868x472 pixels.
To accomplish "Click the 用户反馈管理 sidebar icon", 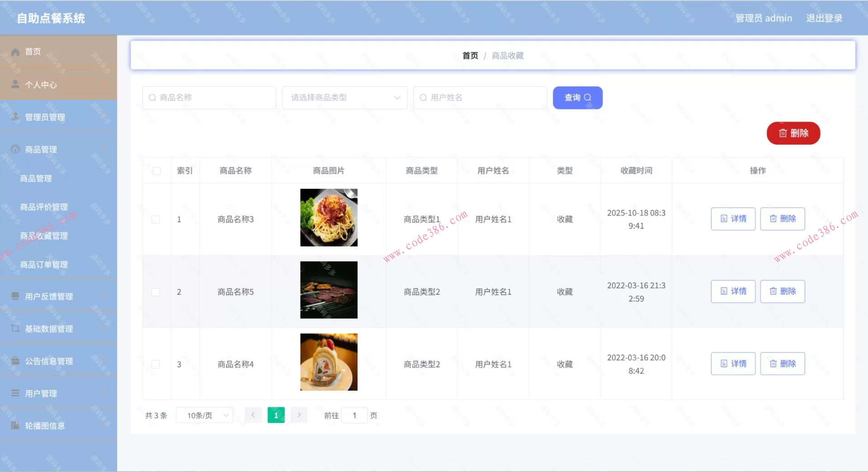I will tap(14, 296).
